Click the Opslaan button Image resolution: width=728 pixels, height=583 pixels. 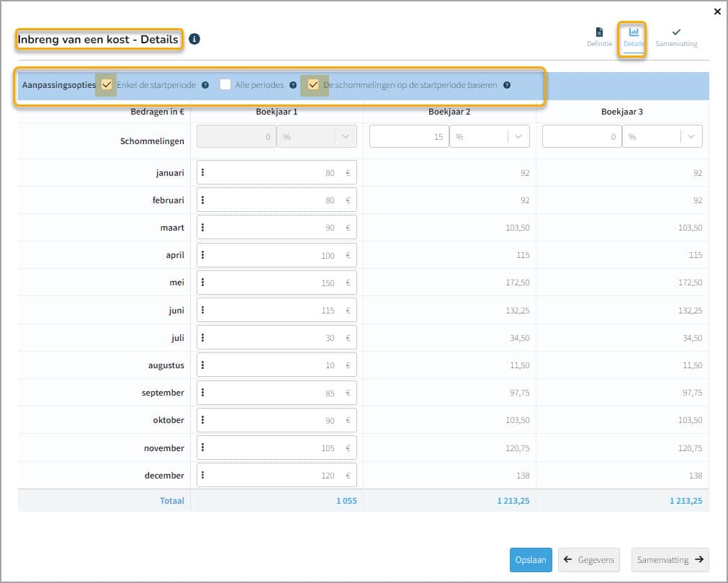(531, 560)
